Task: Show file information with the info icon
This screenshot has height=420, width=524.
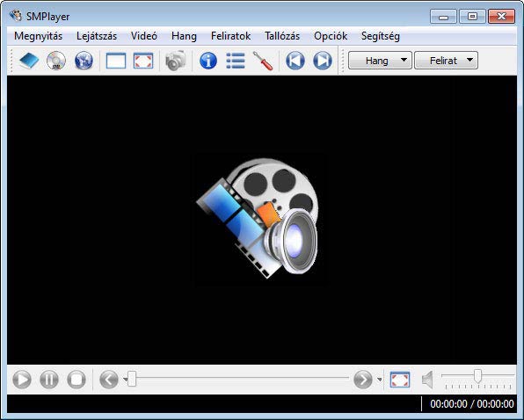Action: click(x=208, y=61)
